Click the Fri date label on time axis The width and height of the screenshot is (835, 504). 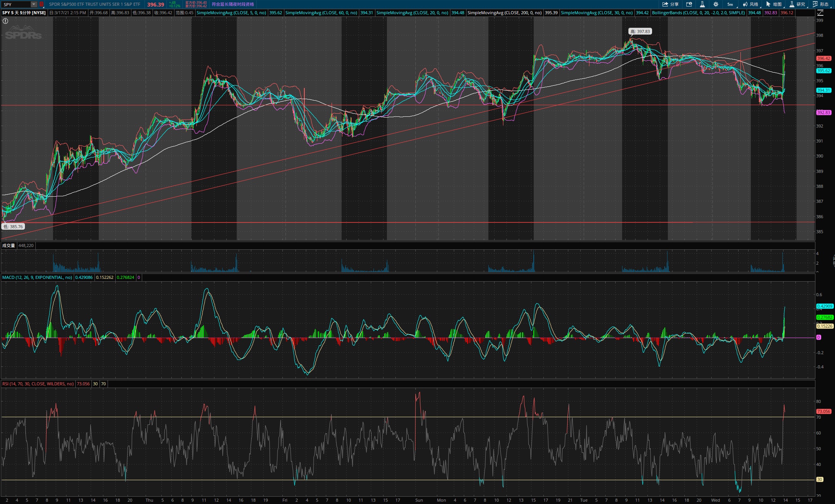click(285, 500)
